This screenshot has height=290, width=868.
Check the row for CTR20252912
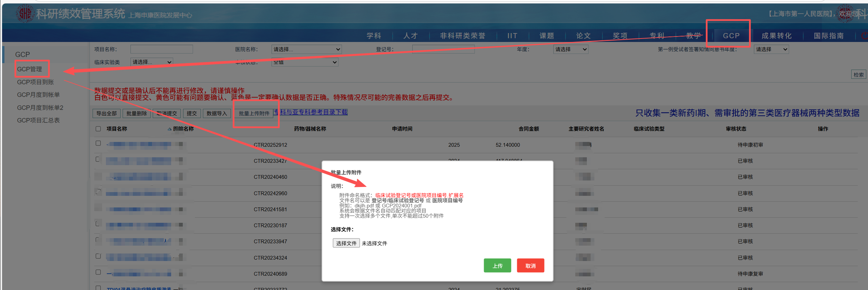[x=98, y=143]
